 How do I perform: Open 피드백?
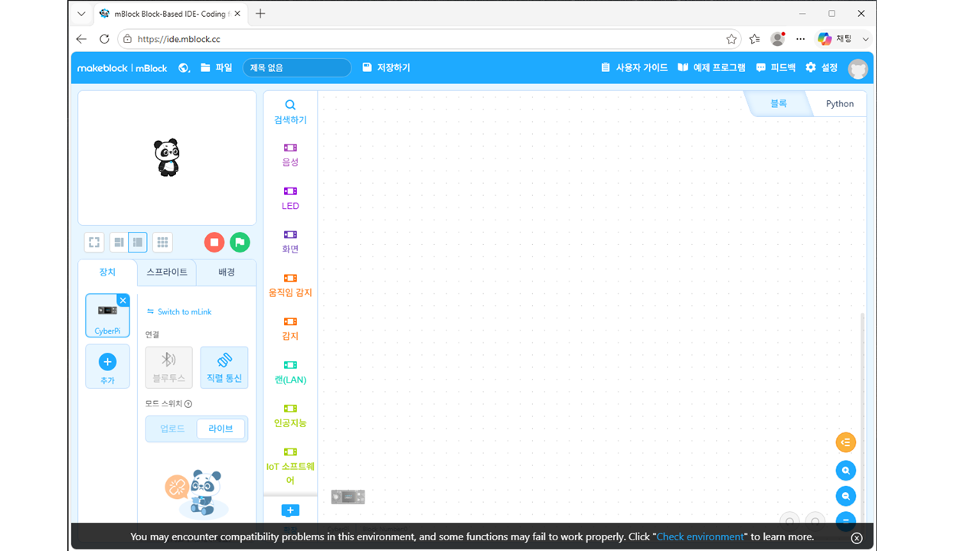coord(776,68)
